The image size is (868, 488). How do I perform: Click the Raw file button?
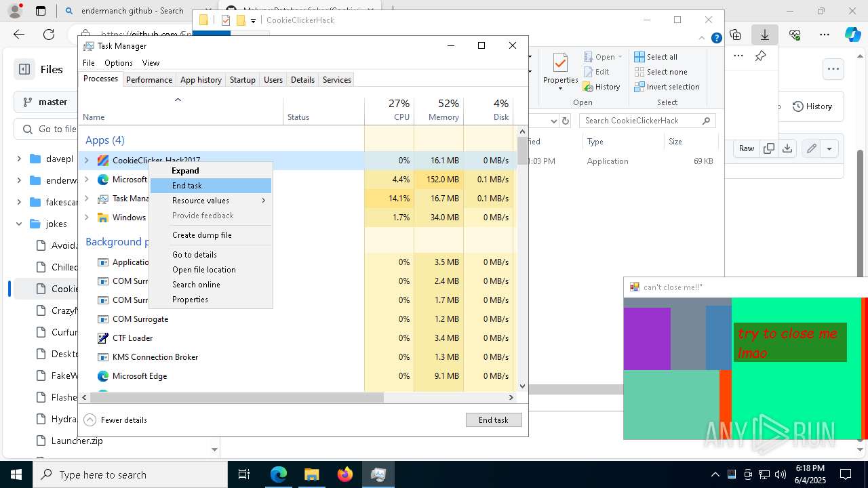pyautogui.click(x=747, y=148)
